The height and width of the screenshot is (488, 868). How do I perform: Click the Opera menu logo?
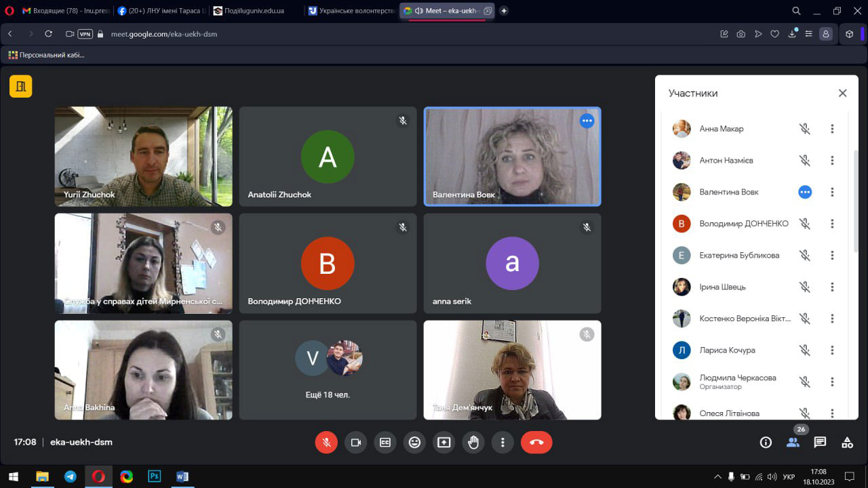point(9,11)
